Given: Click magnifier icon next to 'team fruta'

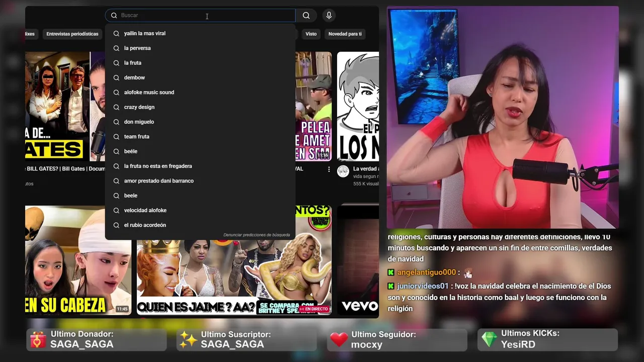Looking at the screenshot, I should pyautogui.click(x=116, y=137).
